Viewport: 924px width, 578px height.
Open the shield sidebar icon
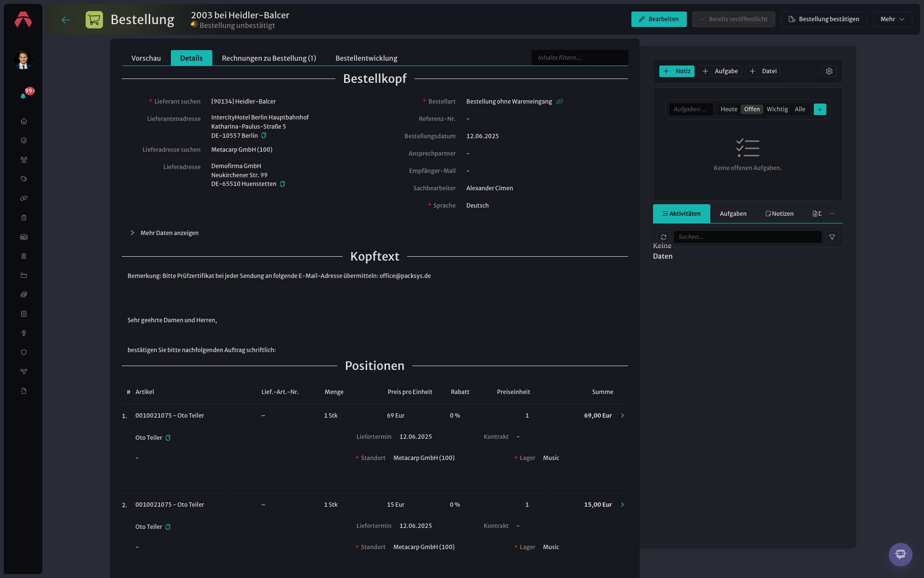click(x=24, y=353)
